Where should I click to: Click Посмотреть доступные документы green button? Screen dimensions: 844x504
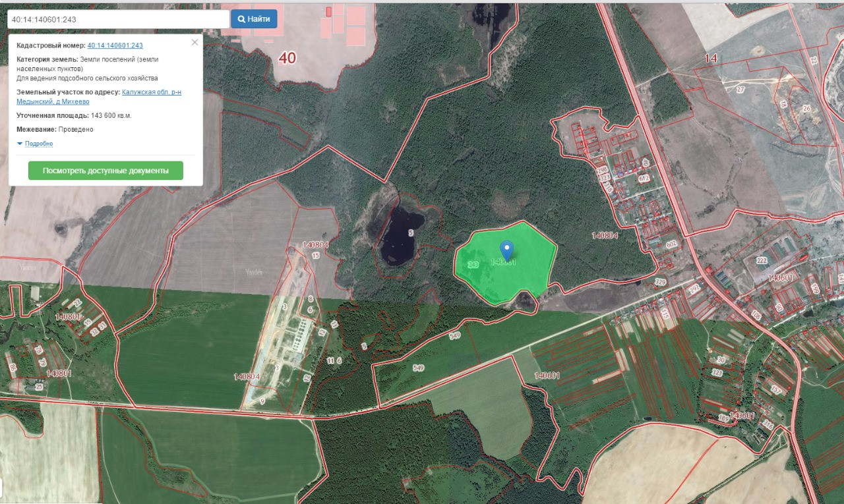(105, 171)
